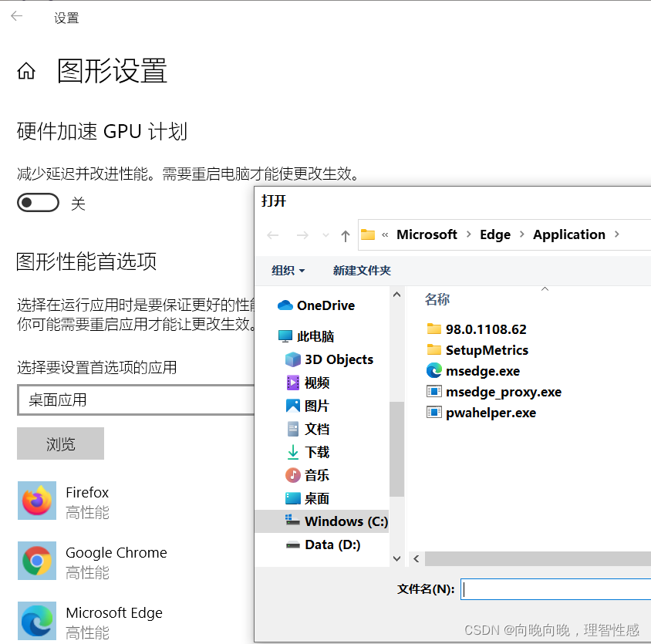Screen dimensions: 651x644
Task: Click the folder icon in address bar
Action: coord(368,234)
